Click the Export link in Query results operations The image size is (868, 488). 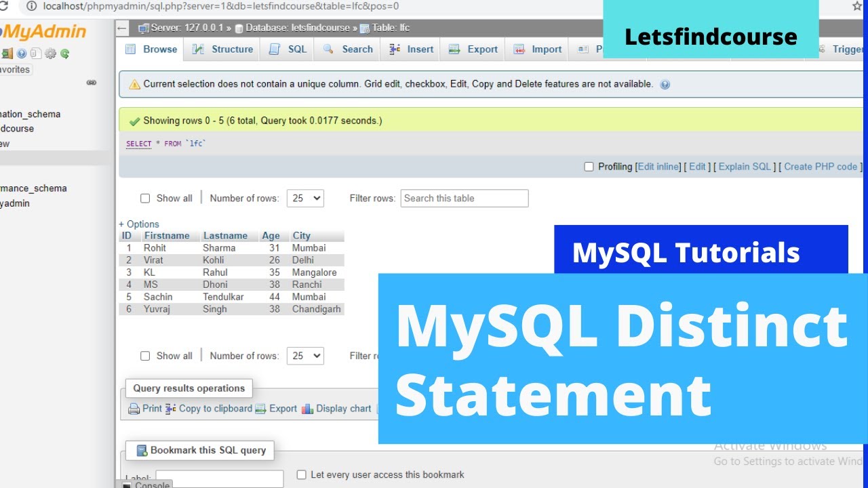(277, 409)
